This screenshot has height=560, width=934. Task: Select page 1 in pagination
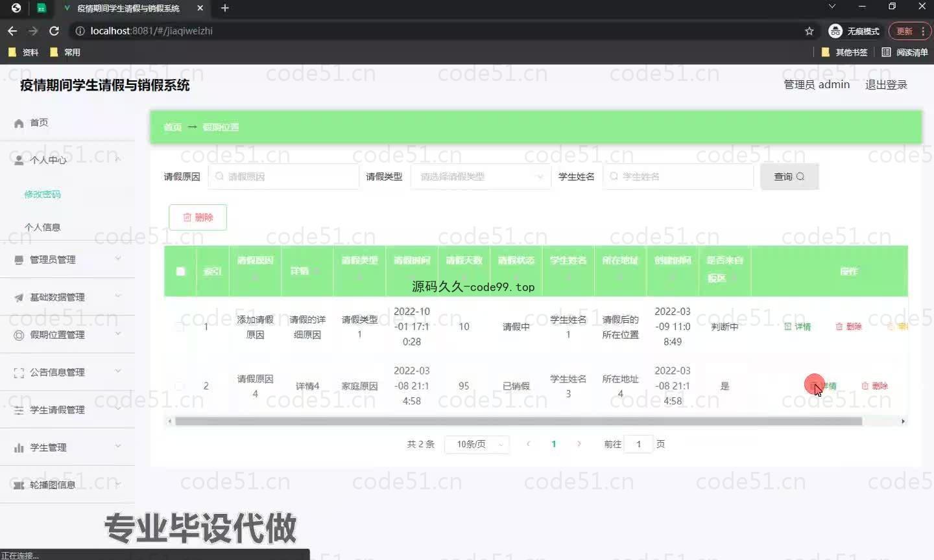[553, 444]
